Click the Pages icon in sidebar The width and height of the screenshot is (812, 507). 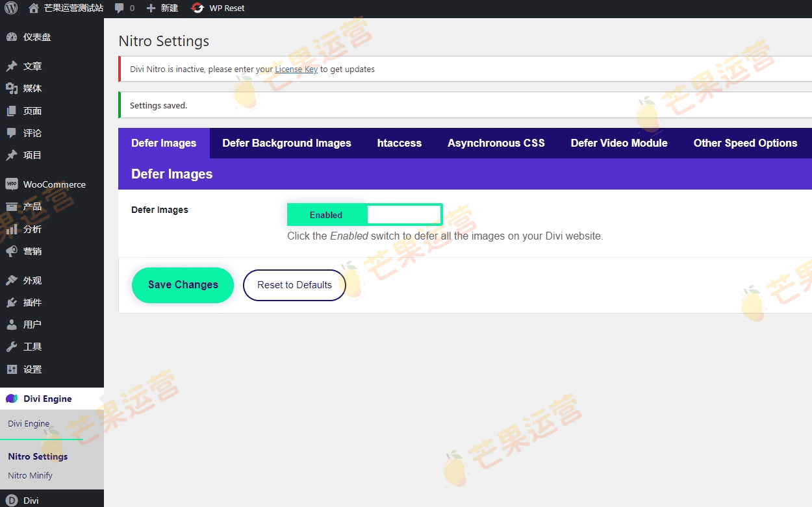coord(12,111)
